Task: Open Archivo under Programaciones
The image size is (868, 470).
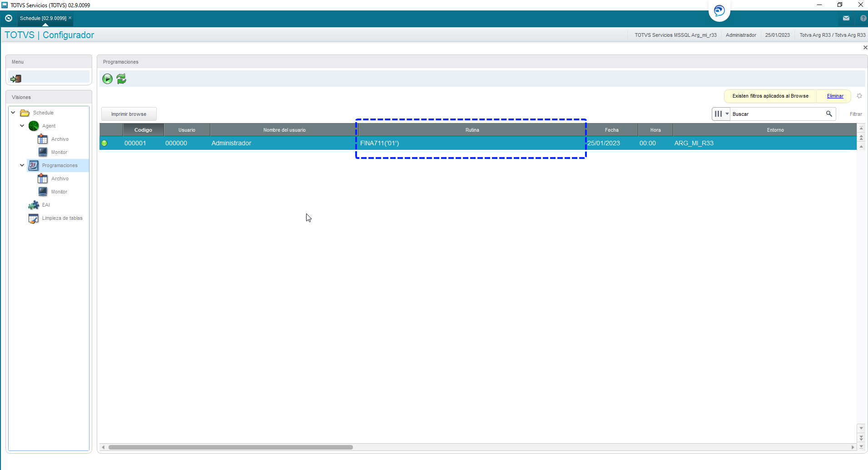Action: (x=60, y=178)
